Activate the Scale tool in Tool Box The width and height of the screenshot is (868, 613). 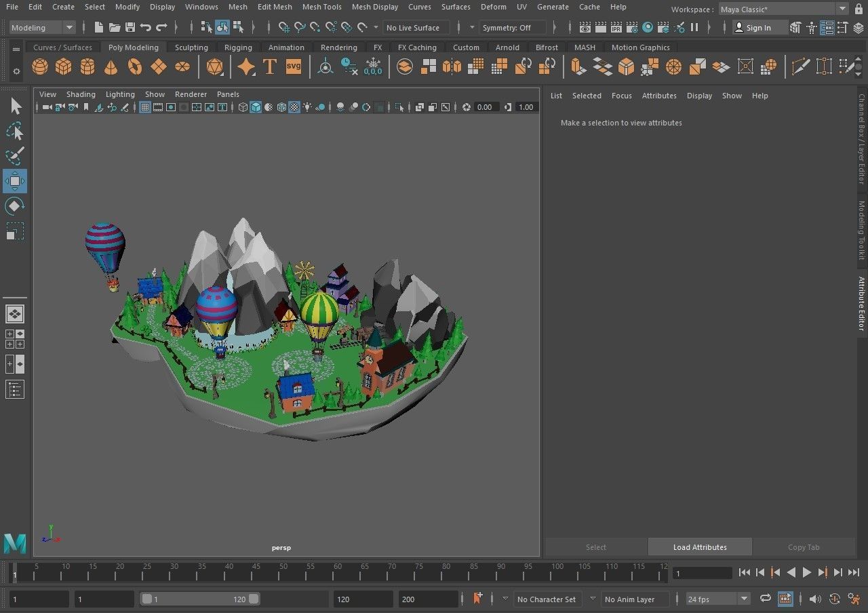tap(15, 231)
